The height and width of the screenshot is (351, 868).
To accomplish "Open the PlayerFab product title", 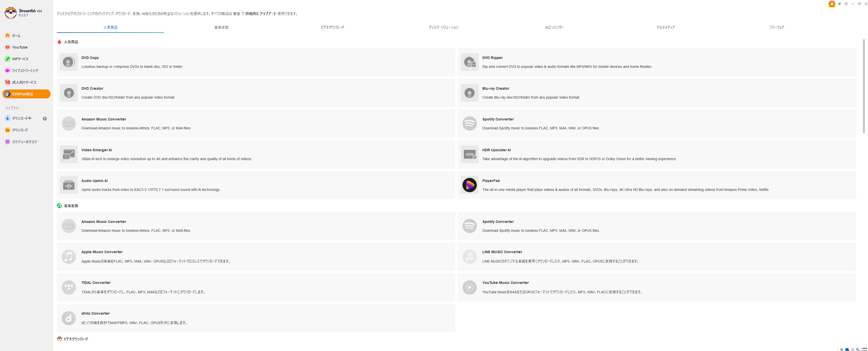I will tap(491, 180).
